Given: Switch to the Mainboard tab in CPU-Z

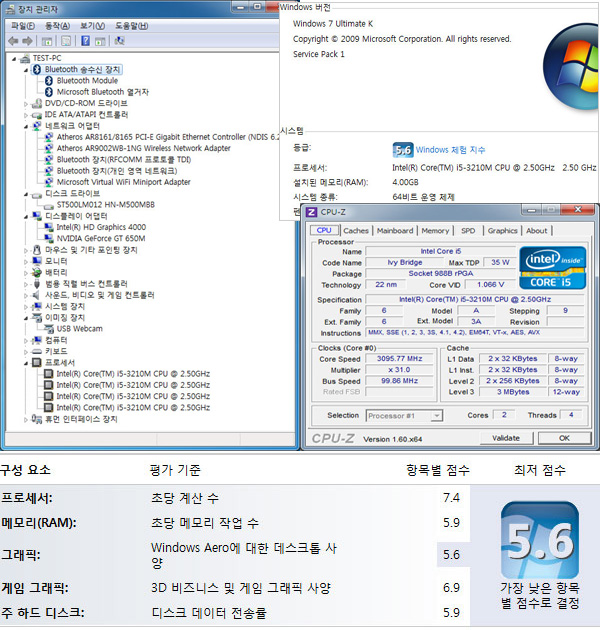Looking at the screenshot, I should pyautogui.click(x=395, y=231).
